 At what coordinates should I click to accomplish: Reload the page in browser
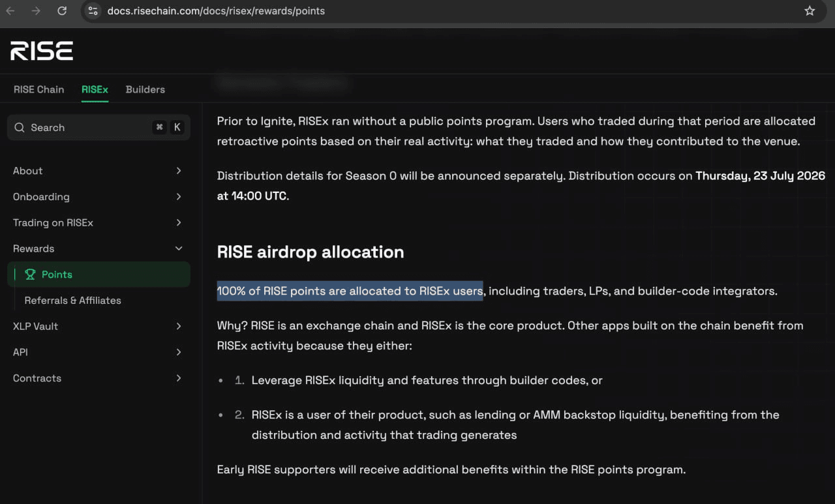(x=62, y=11)
